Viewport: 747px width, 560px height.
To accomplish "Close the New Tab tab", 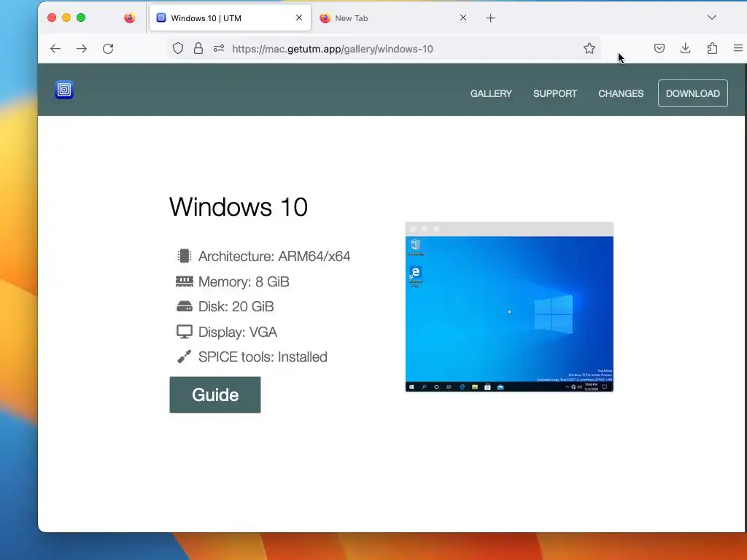I will tap(463, 17).
